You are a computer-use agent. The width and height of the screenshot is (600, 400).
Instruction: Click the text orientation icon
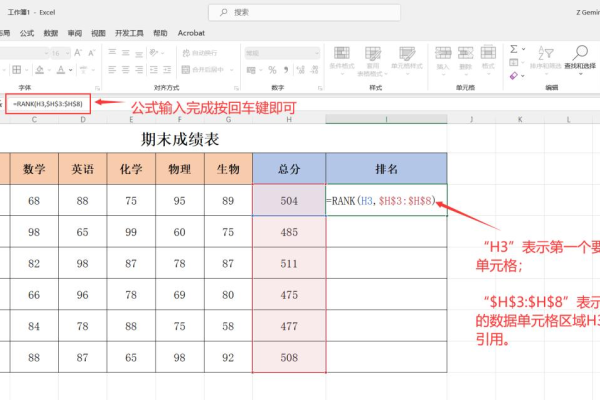(x=154, y=52)
